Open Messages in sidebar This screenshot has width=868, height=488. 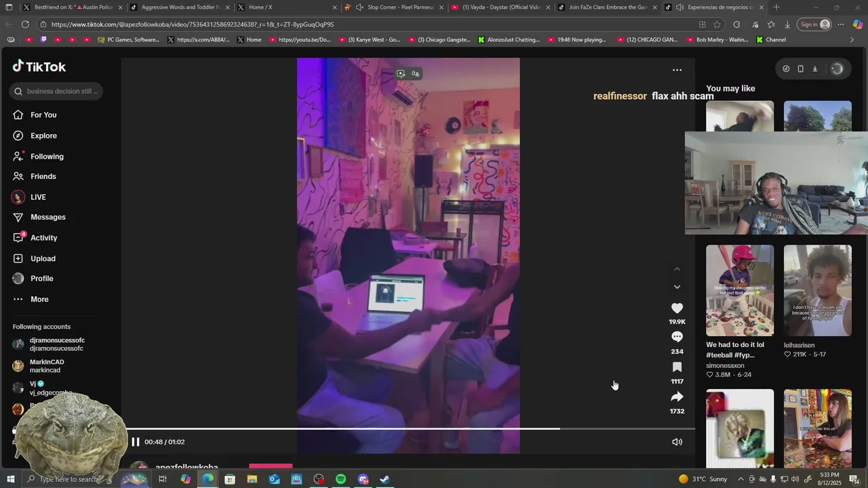click(47, 217)
